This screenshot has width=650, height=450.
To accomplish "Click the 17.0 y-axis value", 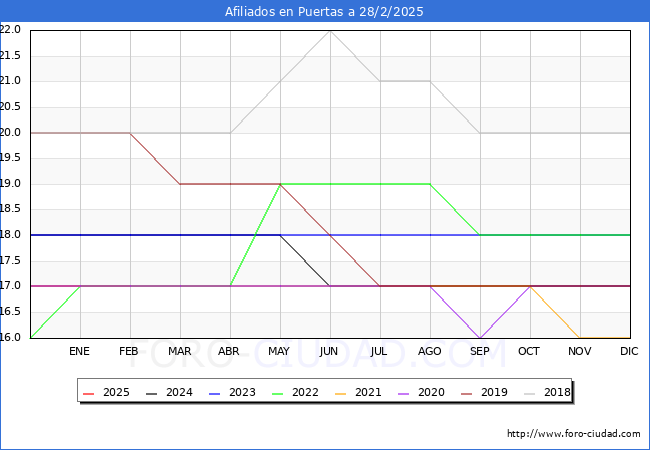I will pos(10,285).
